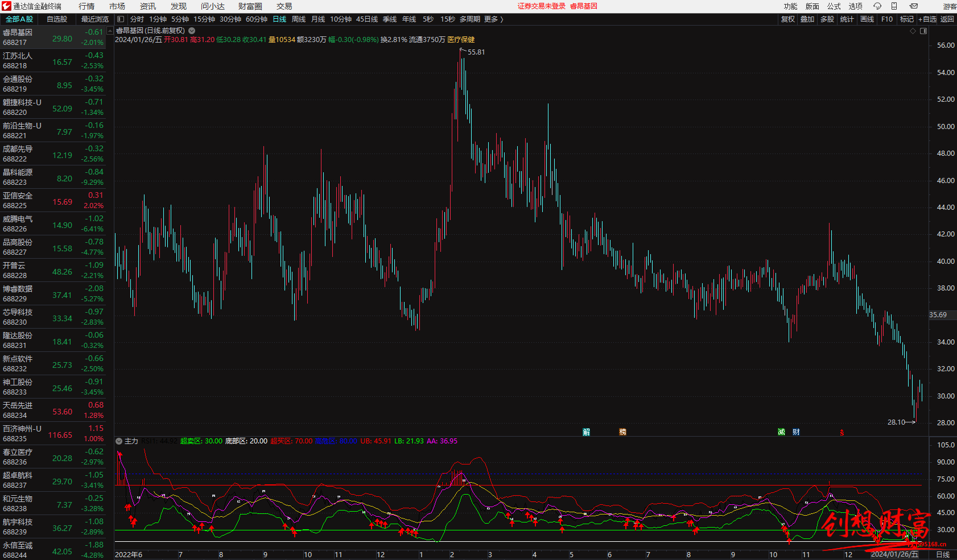Screen dimensions: 957x560
Task: Click the 标记 button
Action: [907, 19]
